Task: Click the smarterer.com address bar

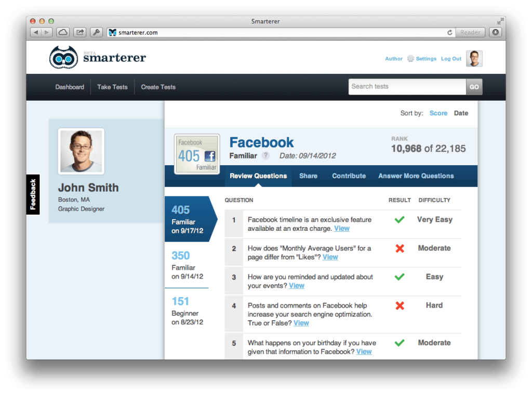Action: pyautogui.click(x=280, y=33)
